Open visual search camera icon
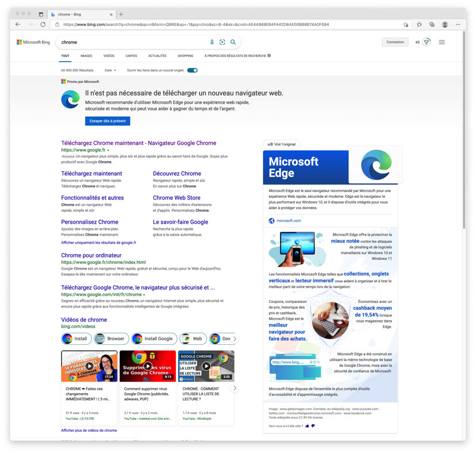The height and width of the screenshot is (453, 476). point(222,42)
